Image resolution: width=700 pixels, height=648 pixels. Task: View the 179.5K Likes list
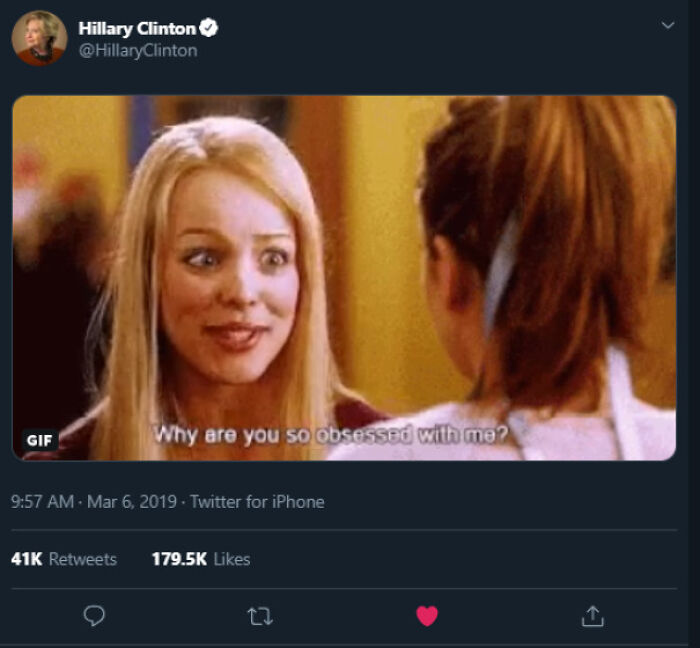pyautogui.click(x=201, y=559)
